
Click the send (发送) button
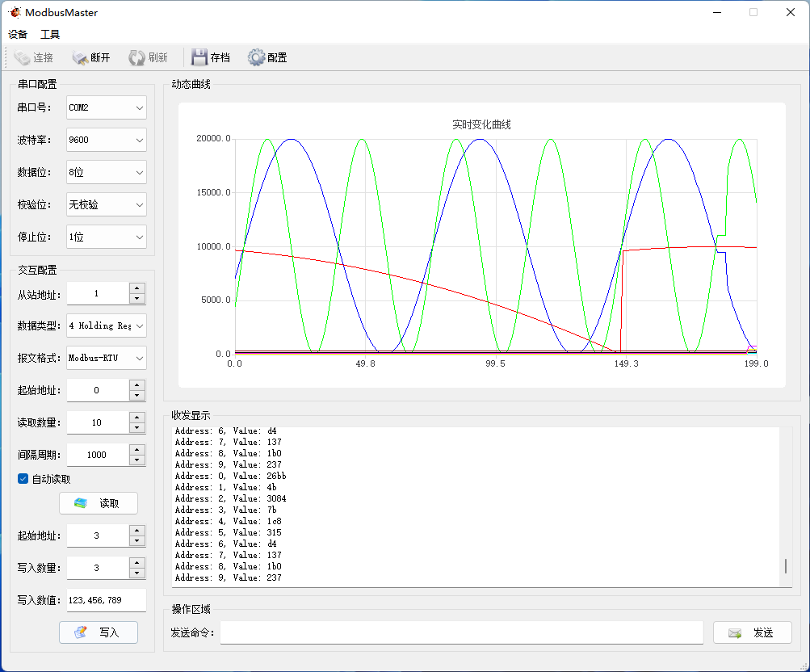point(752,632)
